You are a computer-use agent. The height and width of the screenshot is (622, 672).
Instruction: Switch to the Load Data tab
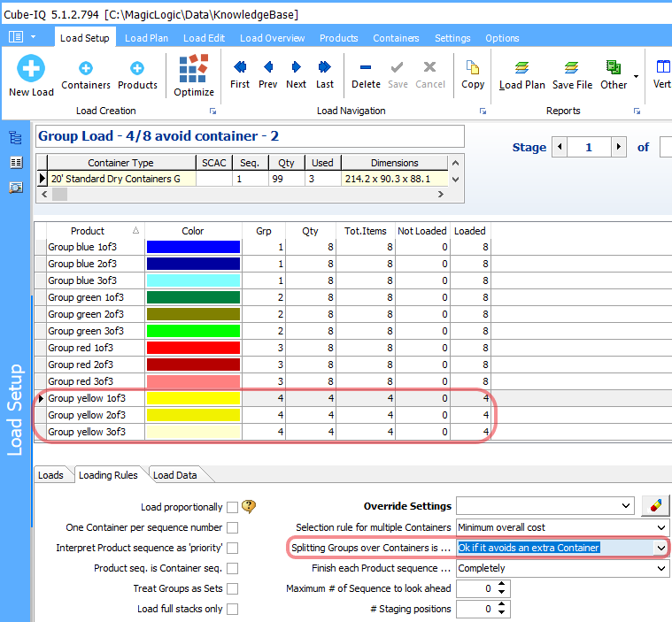(x=175, y=475)
